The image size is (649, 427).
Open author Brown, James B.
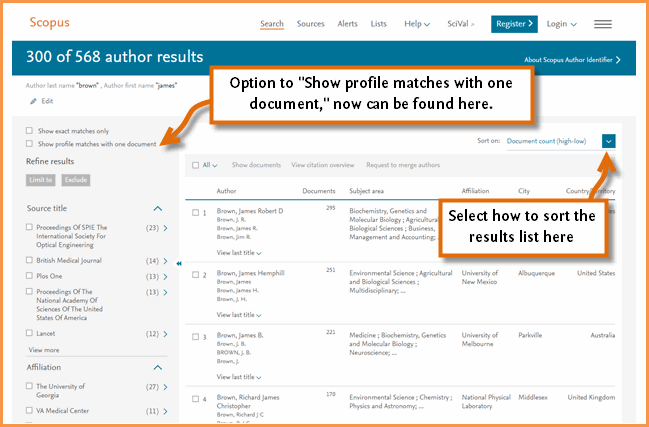[x=240, y=336]
